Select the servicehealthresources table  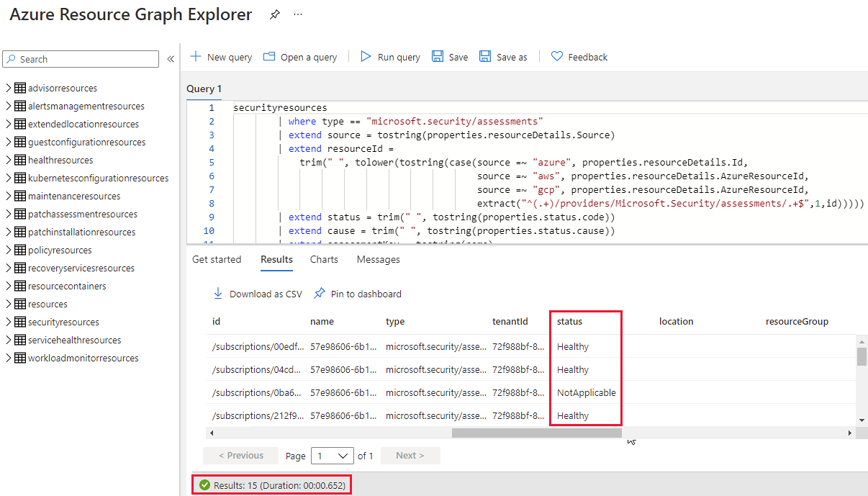coord(75,340)
